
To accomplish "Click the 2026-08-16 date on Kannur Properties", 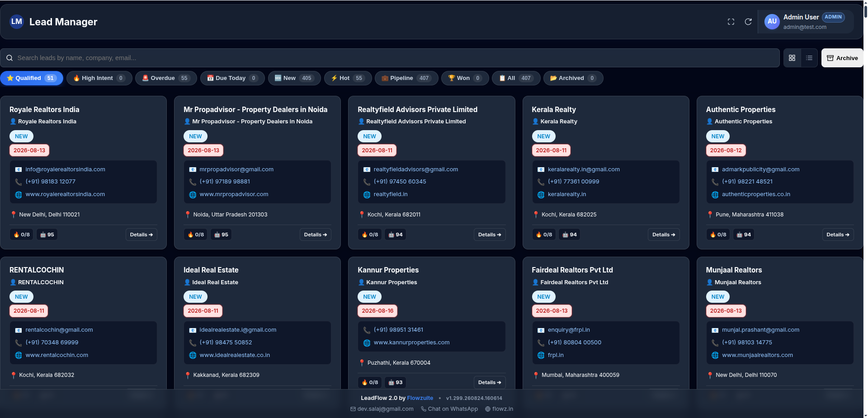I will (x=377, y=311).
